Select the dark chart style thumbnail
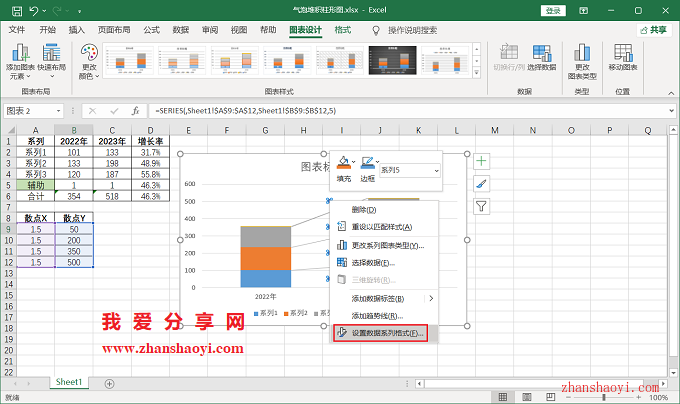This screenshot has height=404, width=680. pyautogui.click(x=392, y=60)
